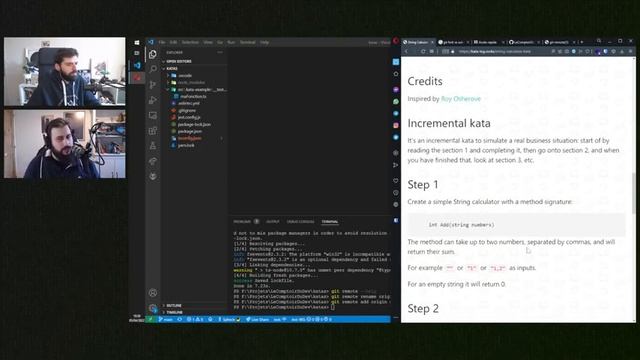
Task: Open the Search view in VS Code
Action: [x=153, y=69]
